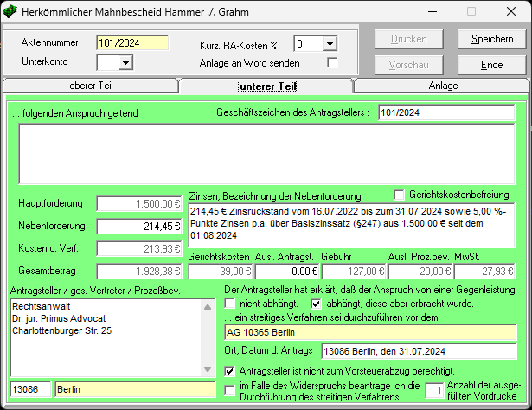This screenshot has width=532, height=410.
Task: Tick the Gerichtskostenbefreiung checkbox
Action: (400, 195)
